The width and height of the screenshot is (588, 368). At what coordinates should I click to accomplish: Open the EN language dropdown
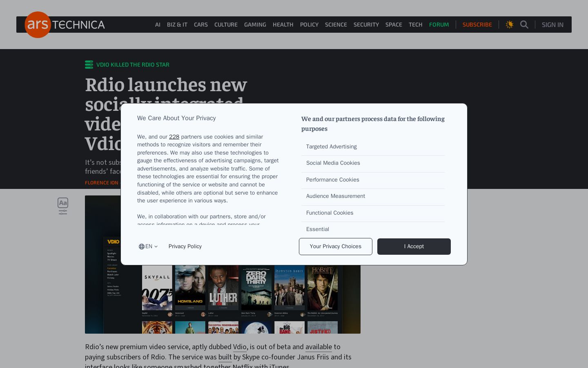(x=148, y=247)
